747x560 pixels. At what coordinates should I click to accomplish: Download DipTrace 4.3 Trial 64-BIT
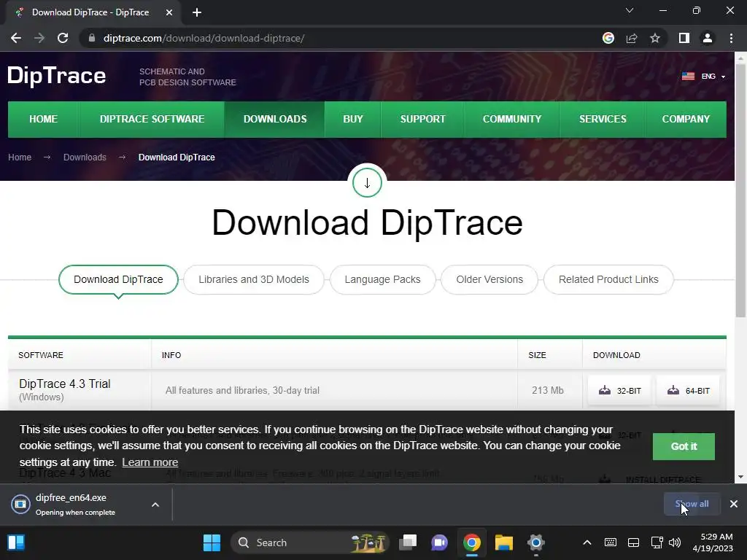click(688, 391)
